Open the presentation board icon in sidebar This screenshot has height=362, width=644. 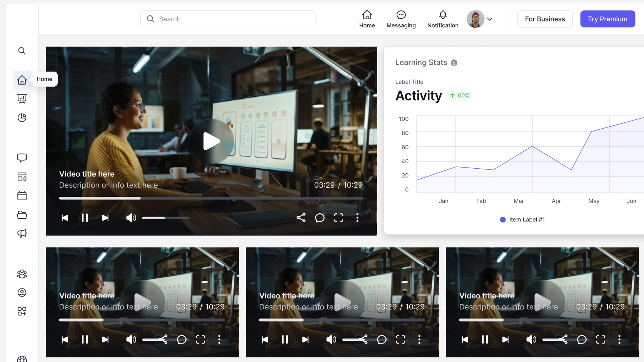click(x=22, y=99)
